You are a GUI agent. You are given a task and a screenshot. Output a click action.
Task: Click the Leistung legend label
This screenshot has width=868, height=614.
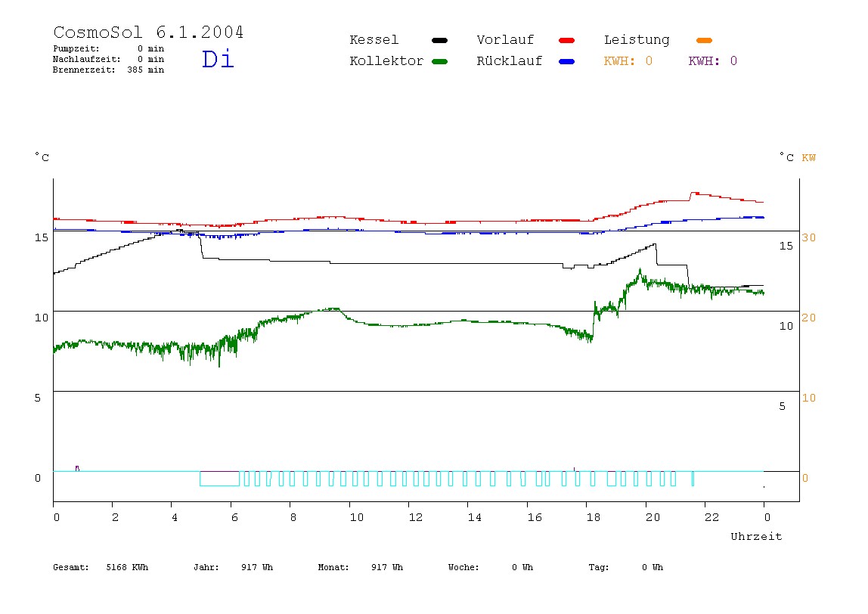click(x=637, y=40)
